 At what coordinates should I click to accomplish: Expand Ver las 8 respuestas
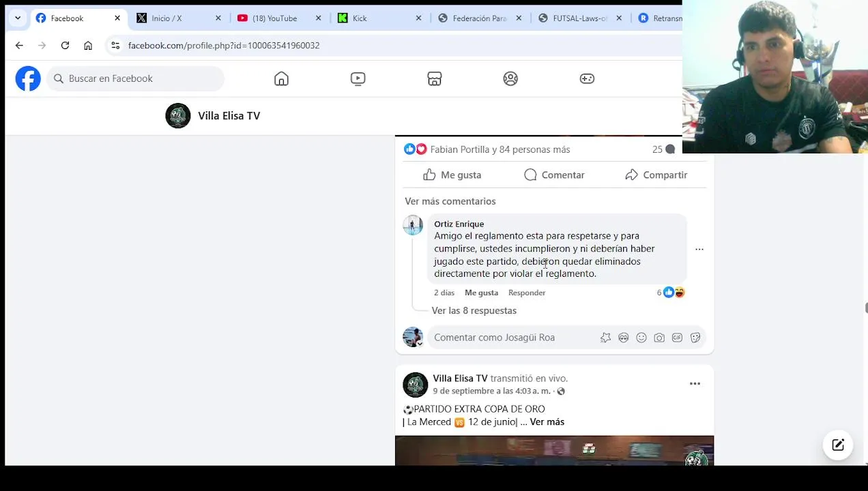[x=474, y=310]
